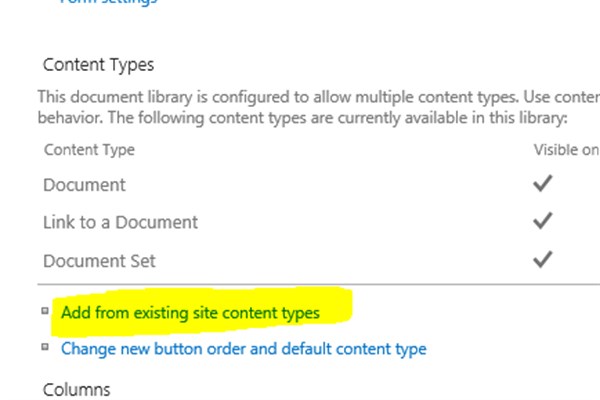Viewport: 600px width, 400px height.
Task: Click sentence starting This document library is configured
Action: click(300, 97)
